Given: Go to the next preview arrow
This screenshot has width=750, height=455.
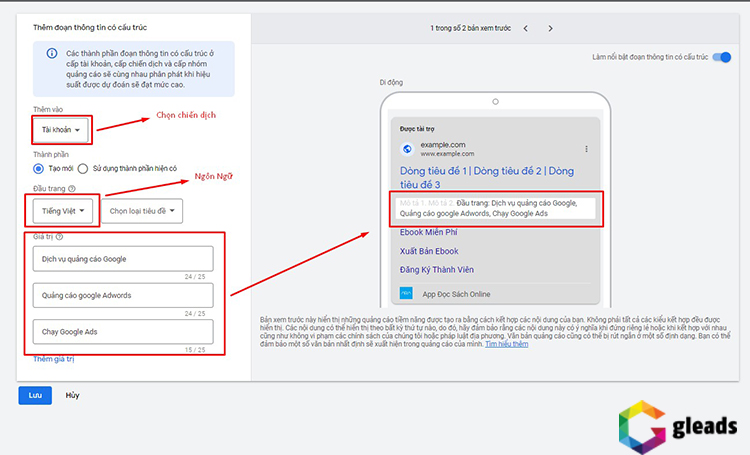Looking at the screenshot, I should coord(554,28).
